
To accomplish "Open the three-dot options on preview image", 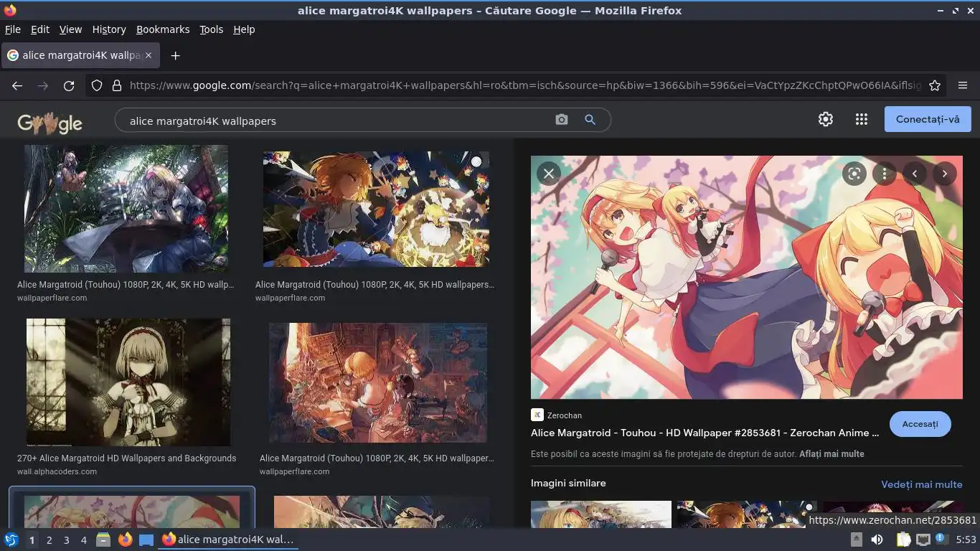I will (x=885, y=174).
